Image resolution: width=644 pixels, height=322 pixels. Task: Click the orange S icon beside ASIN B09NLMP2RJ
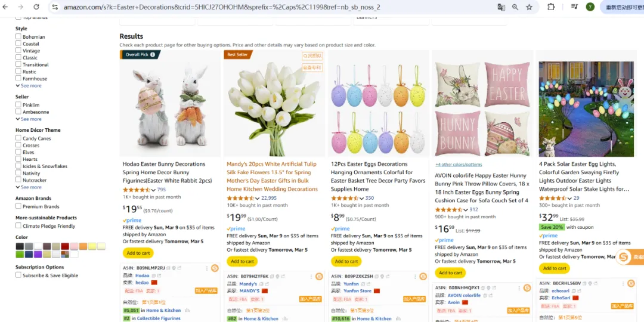[215, 268]
